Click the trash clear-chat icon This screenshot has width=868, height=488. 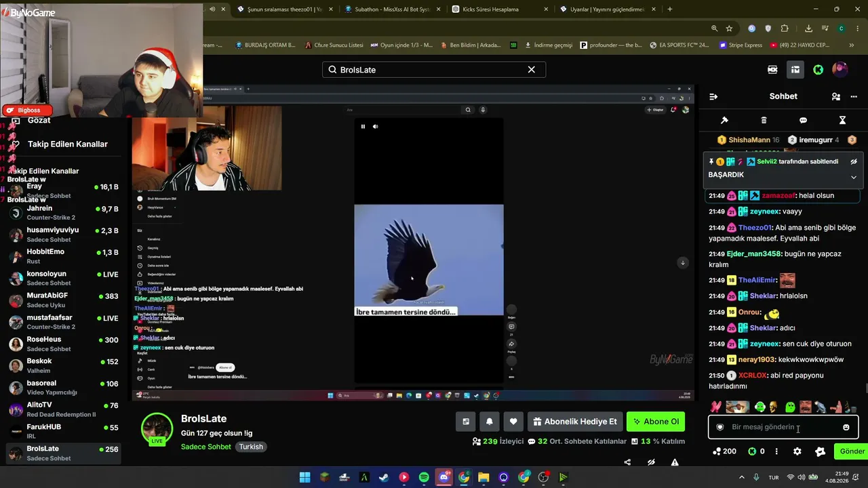(764, 120)
